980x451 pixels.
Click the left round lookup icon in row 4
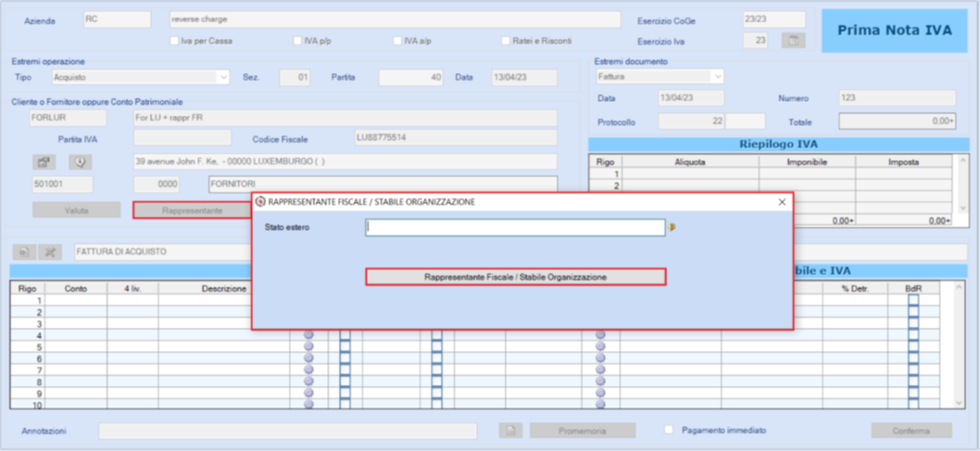tap(308, 335)
